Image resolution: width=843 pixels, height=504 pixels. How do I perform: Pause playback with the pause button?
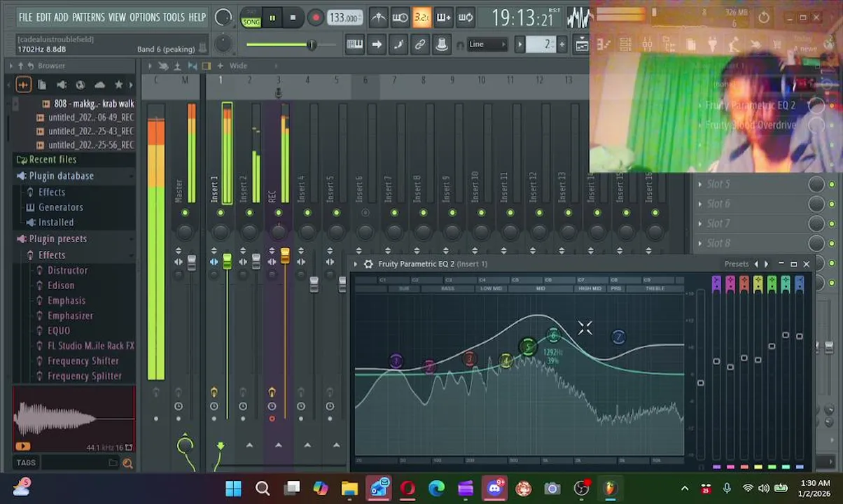pos(272,17)
